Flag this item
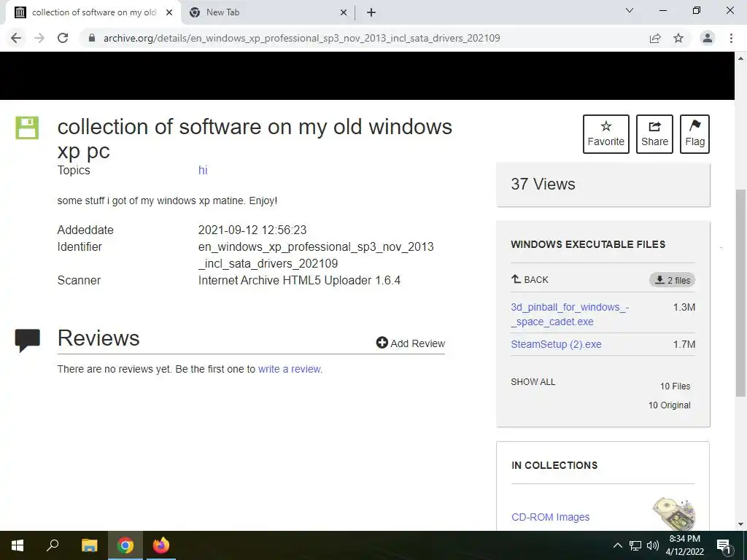Screen dimensions: 747x560 click(694, 134)
